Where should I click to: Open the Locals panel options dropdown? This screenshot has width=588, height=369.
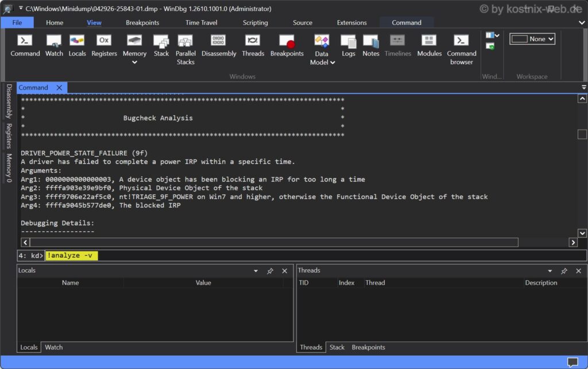coord(256,271)
